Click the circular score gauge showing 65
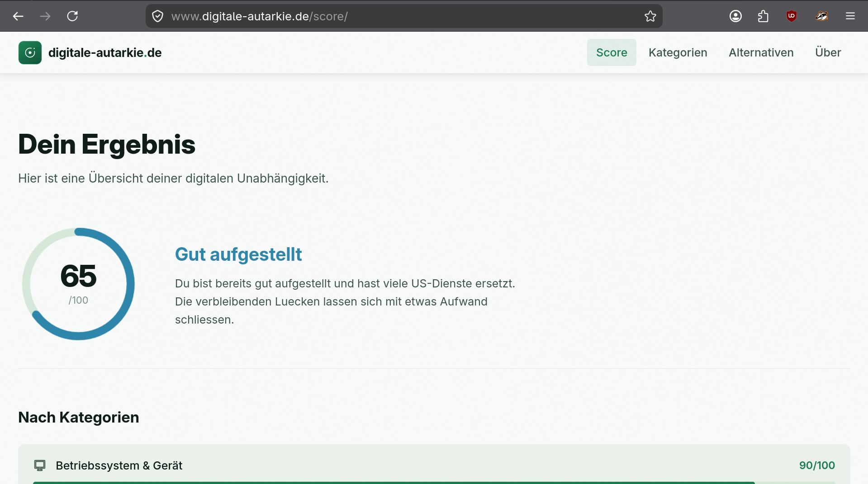The width and height of the screenshot is (868, 484). point(78,284)
